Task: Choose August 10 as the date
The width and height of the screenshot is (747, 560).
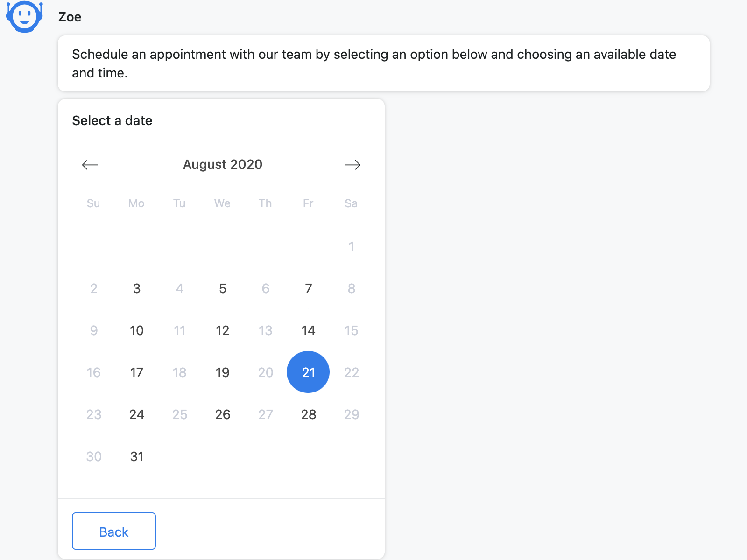Action: (137, 330)
